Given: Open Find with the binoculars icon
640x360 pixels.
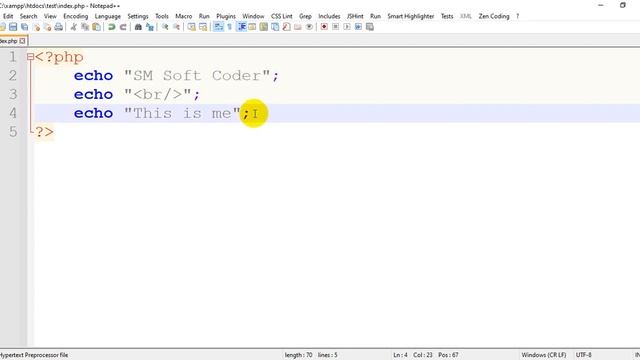Looking at the screenshot, I should 138,27.
